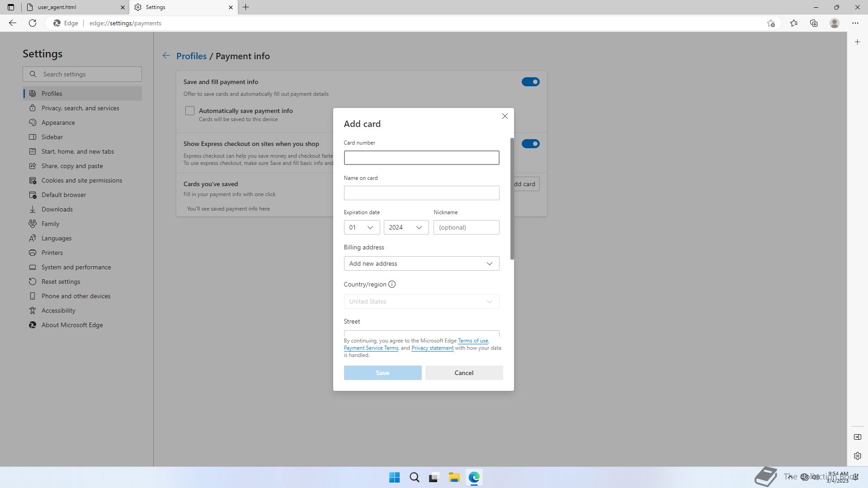The width and height of the screenshot is (868, 488).
Task: Toggle Save and fill payment info switch
Action: [530, 82]
